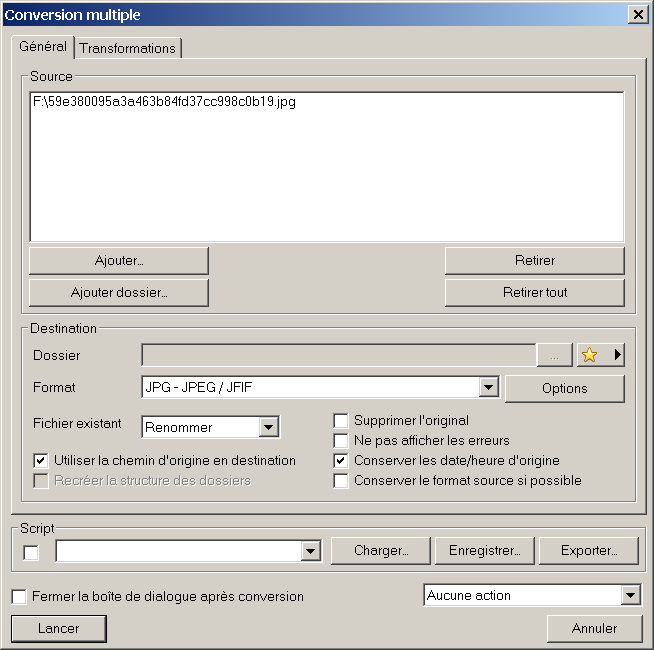Open the Format dropdown JPG - JPEG / JFIF

[x=320, y=387]
